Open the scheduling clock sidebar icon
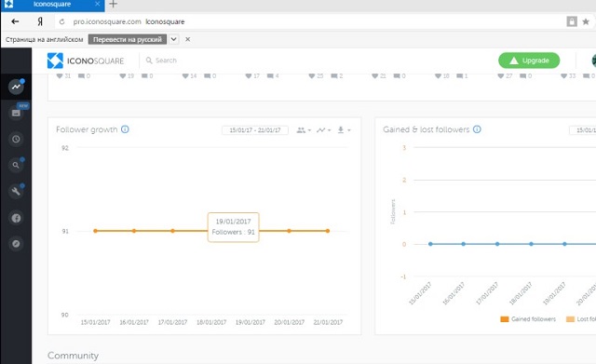The height and width of the screenshot is (364, 596). click(16, 139)
